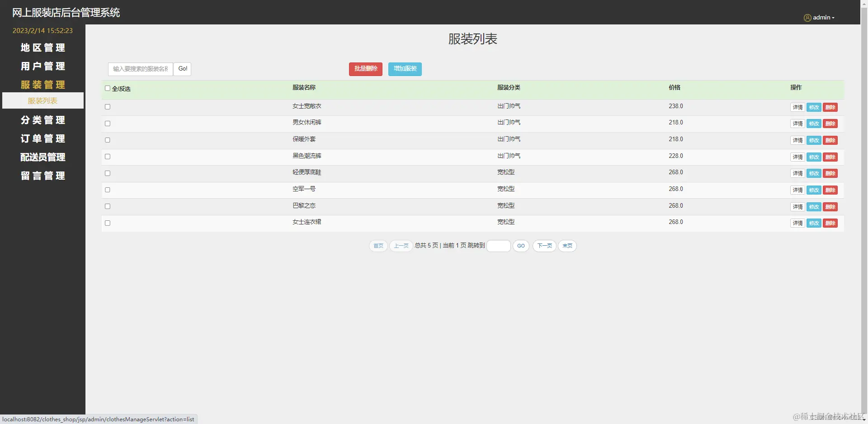View 详情 for 巴黎之恋

[797, 207]
